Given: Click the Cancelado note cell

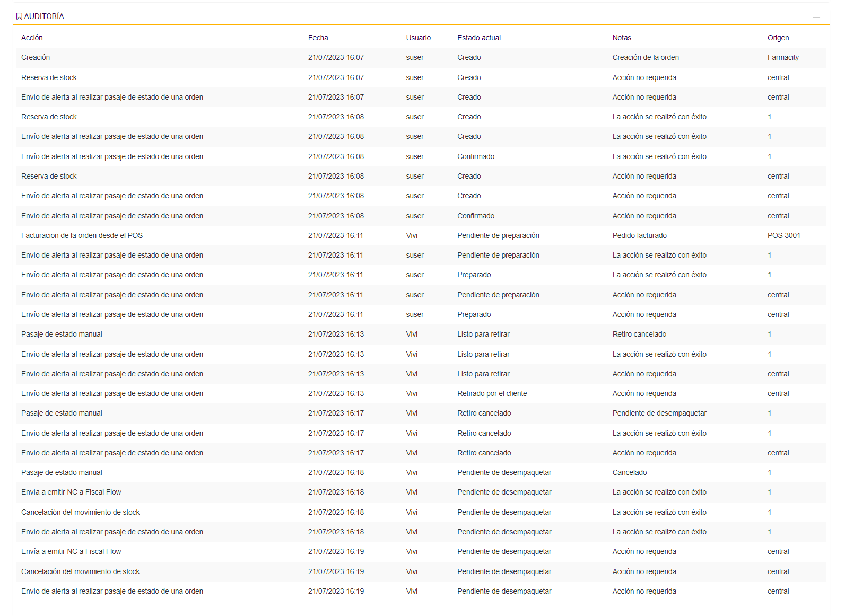Looking at the screenshot, I should pos(629,472).
